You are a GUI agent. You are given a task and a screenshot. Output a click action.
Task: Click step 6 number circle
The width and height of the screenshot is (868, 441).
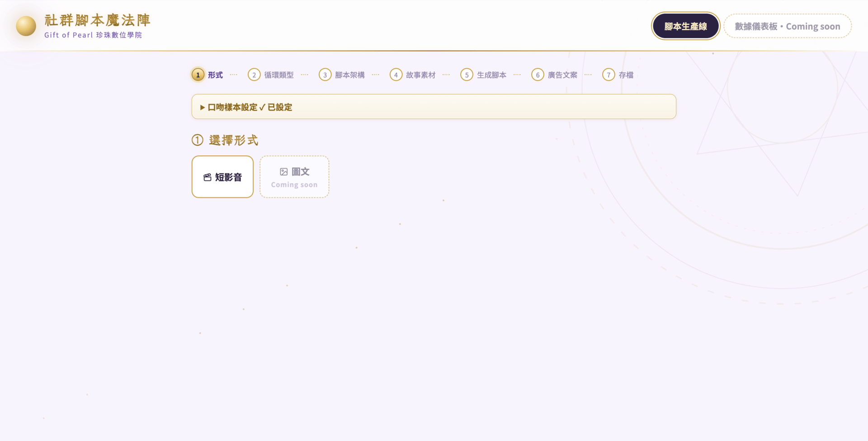click(538, 75)
